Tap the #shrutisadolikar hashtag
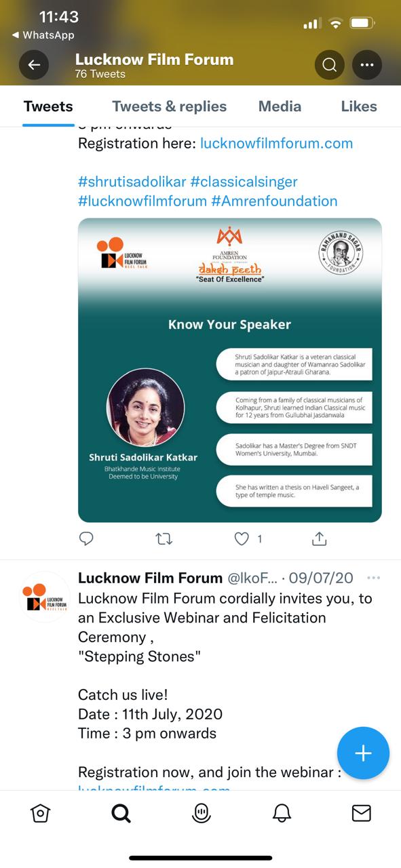401x868 pixels. pyautogui.click(x=132, y=182)
